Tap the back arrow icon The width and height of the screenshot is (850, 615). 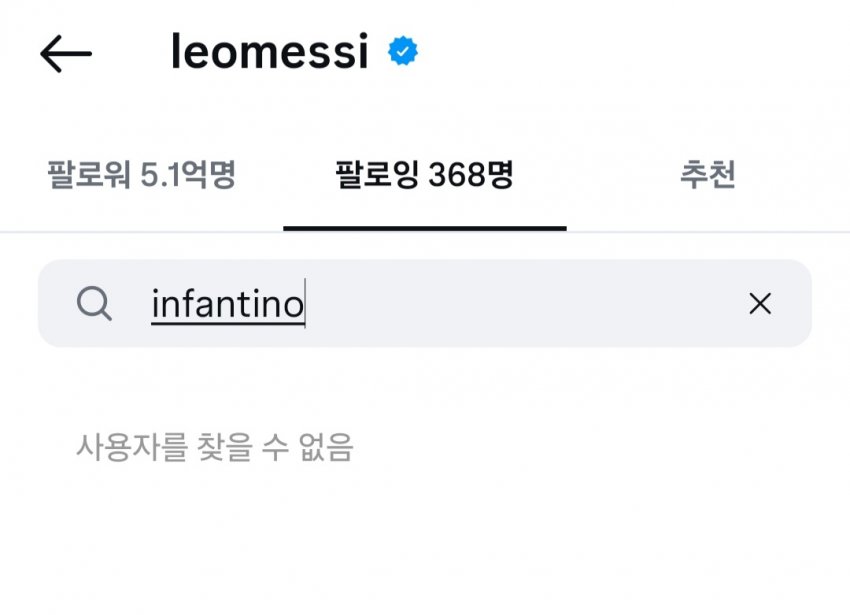coord(66,53)
